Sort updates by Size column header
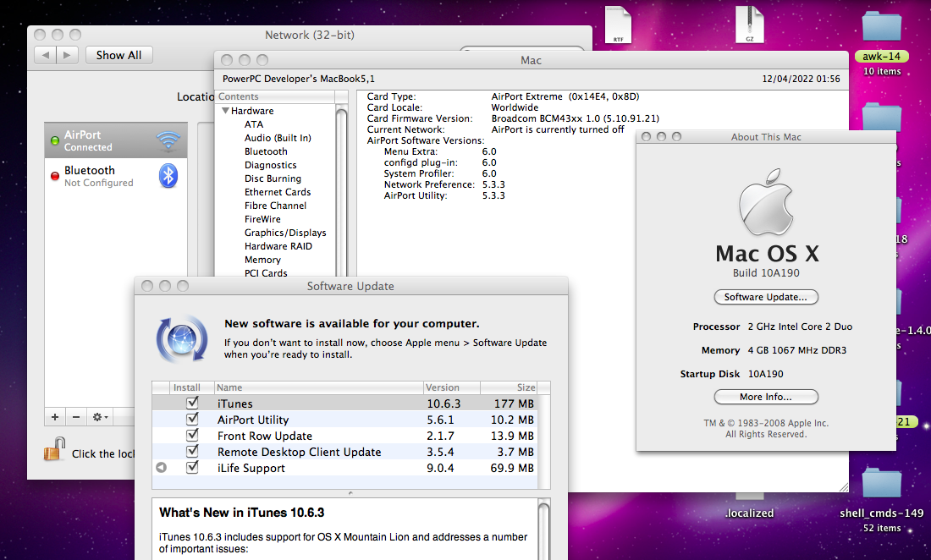 [x=509, y=387]
